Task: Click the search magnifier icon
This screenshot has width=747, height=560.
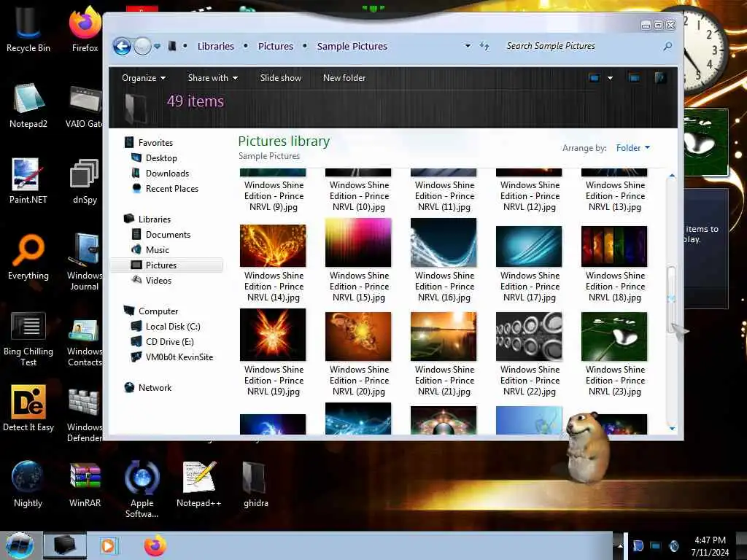Action: coord(667,46)
